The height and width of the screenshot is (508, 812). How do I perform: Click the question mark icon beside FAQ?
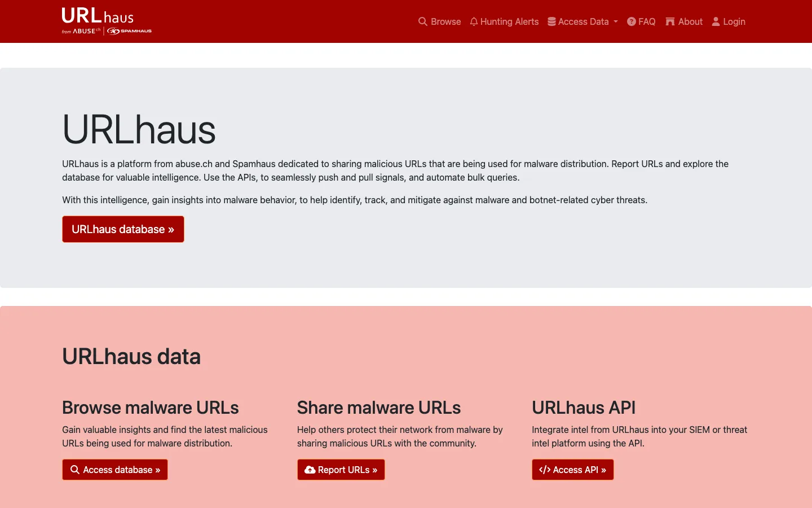point(632,21)
